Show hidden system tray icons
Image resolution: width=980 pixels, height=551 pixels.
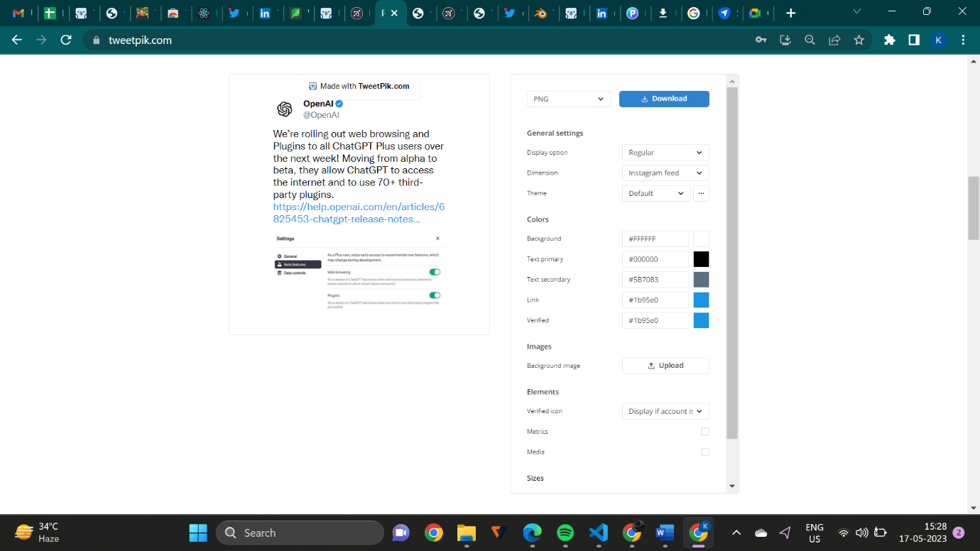(x=736, y=533)
